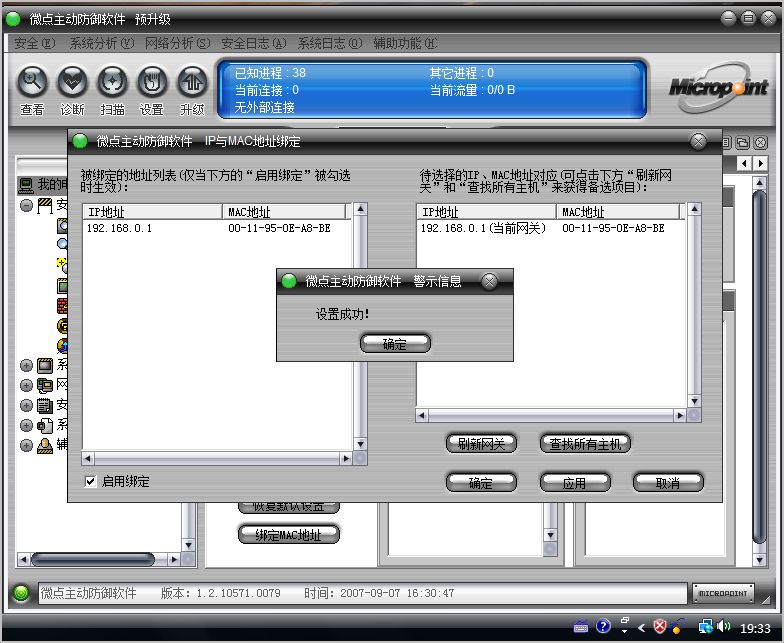Select bound entry 192.168.0.1 in left list
784x643 pixels.
[x=217, y=228]
